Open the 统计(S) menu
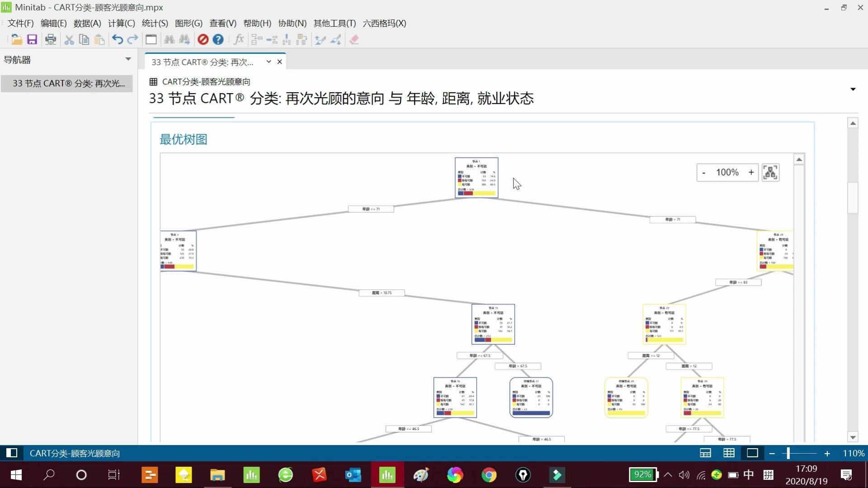The image size is (868, 488). pos(155,23)
